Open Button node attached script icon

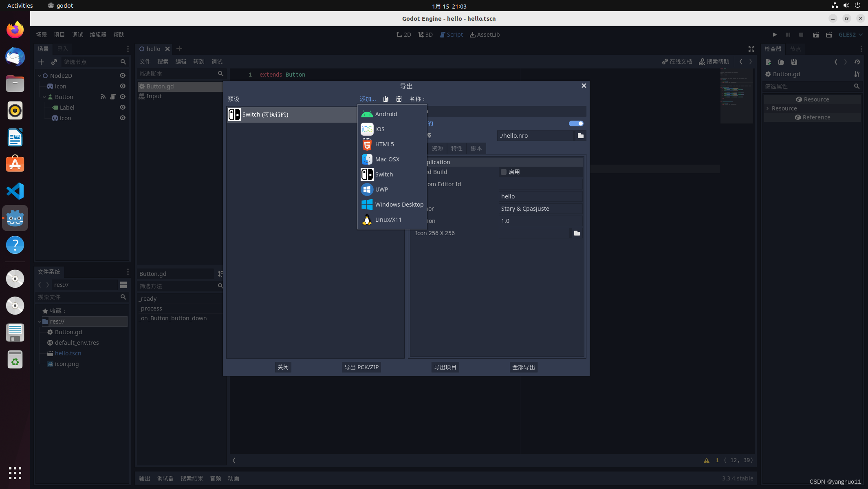coord(113,97)
